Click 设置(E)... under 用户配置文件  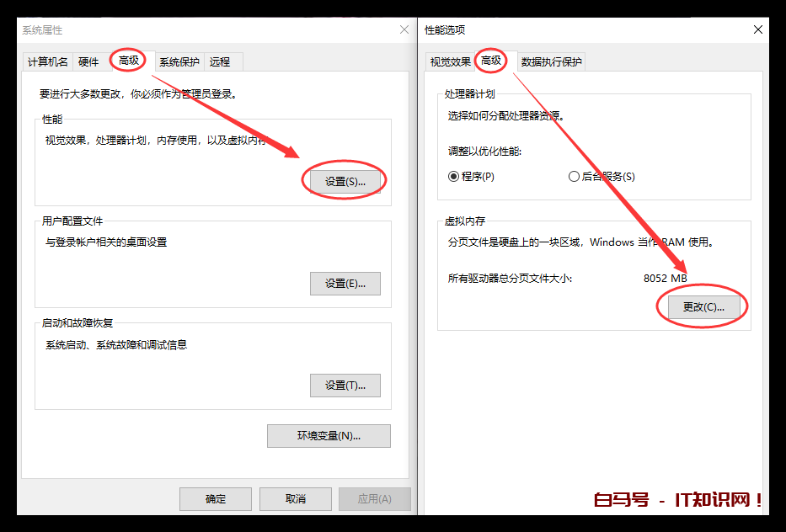point(345,284)
